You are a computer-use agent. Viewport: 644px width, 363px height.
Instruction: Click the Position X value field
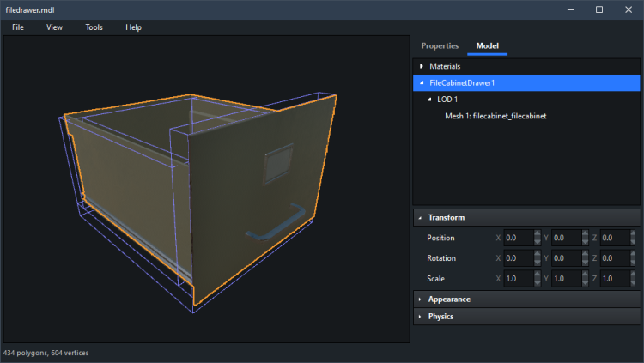518,238
